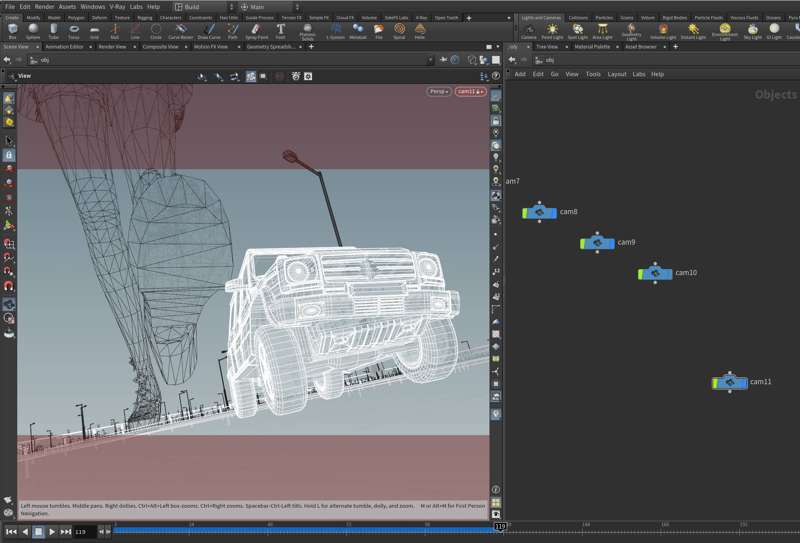800x543 pixels.
Task: Select the Platonic Solids shelf tool
Action: (307, 32)
